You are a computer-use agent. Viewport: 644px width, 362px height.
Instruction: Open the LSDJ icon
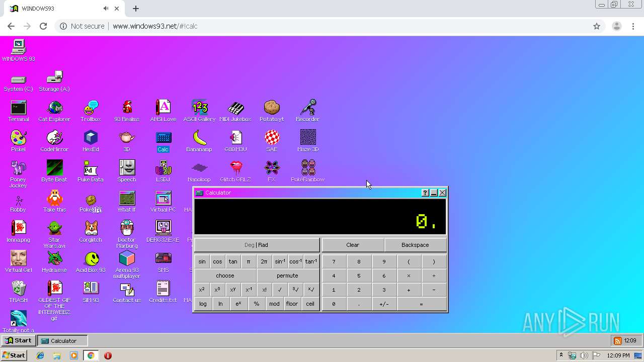[x=163, y=171]
